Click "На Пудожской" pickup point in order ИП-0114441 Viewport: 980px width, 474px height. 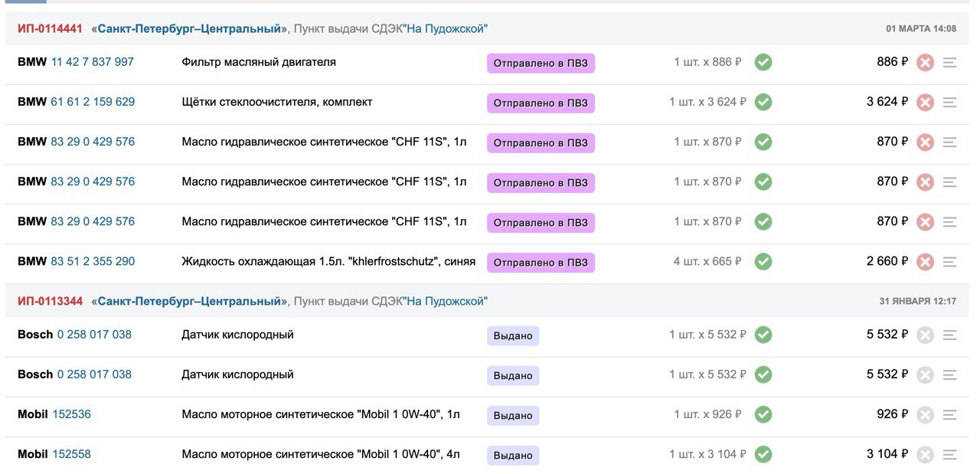coord(445,29)
